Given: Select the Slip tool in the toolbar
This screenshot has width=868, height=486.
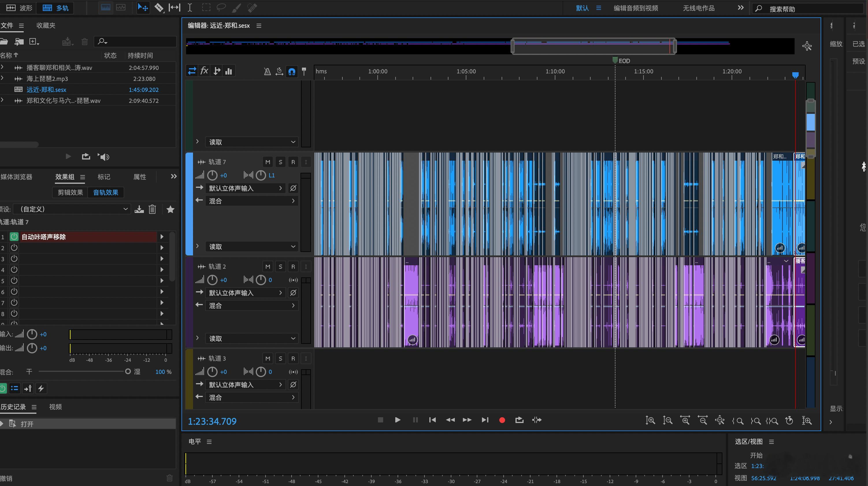Looking at the screenshot, I should (174, 8).
